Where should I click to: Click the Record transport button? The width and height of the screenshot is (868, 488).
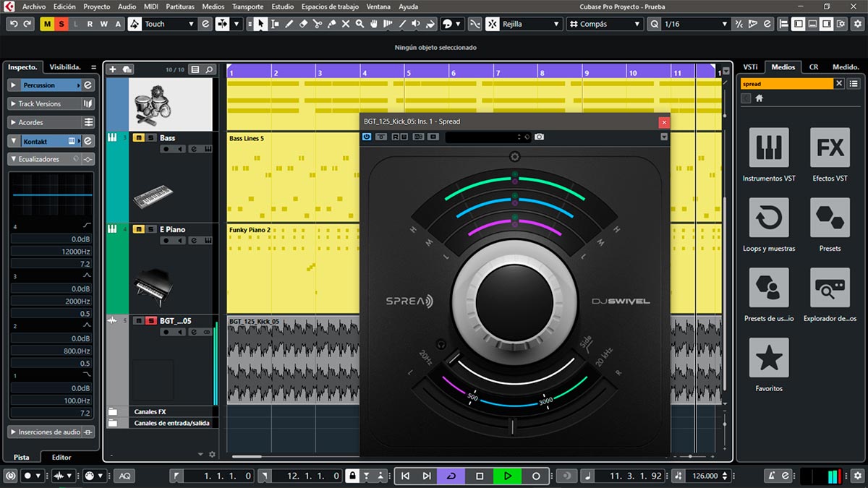point(536,476)
